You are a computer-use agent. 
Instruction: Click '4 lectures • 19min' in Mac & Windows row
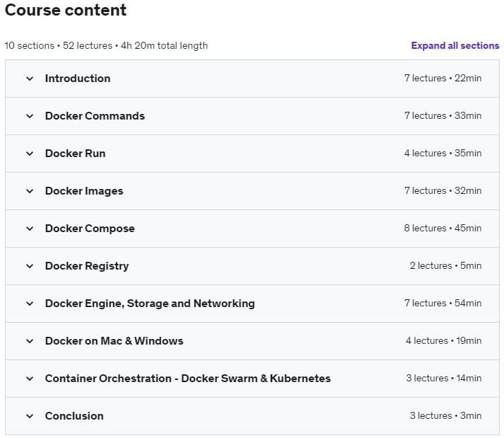[x=444, y=340]
